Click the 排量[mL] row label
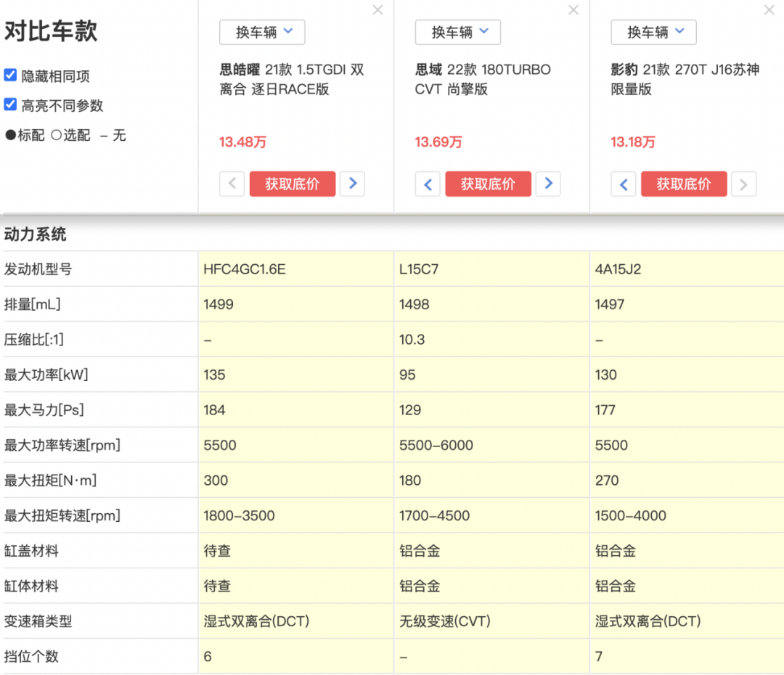The height and width of the screenshot is (675, 784). (32, 304)
